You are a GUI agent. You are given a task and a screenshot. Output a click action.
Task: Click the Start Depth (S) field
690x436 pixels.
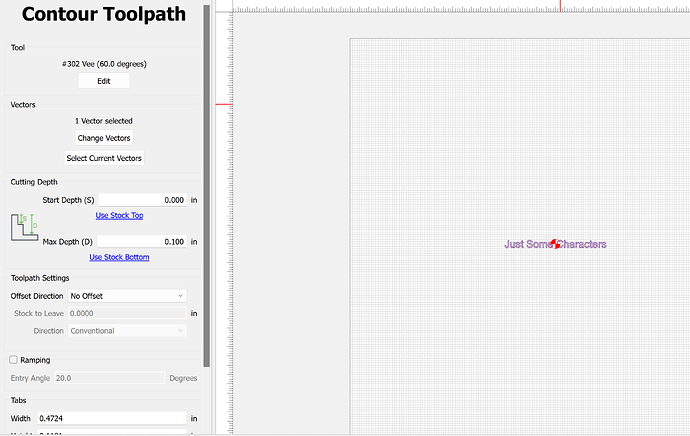click(143, 200)
